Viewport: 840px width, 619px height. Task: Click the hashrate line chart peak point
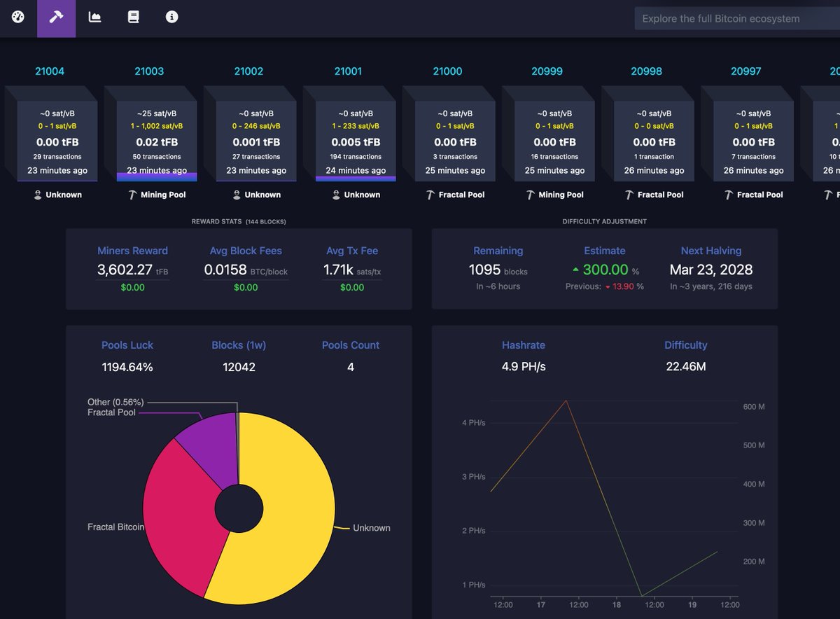point(566,401)
